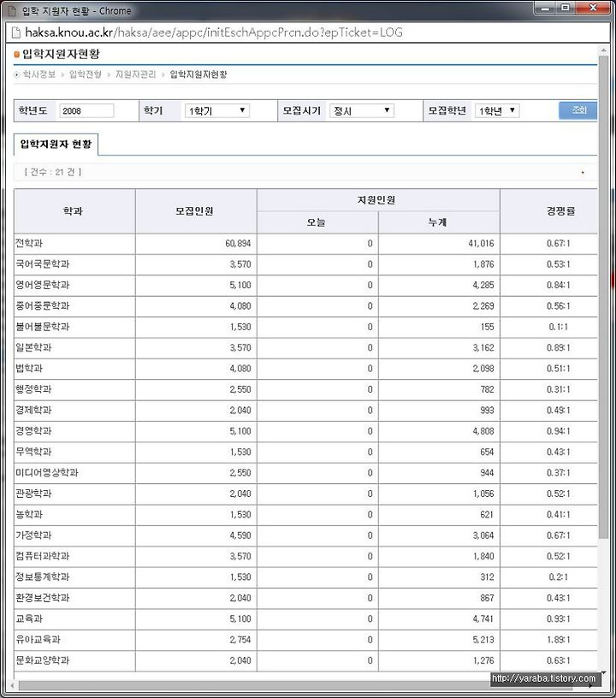Click the 지원자관리 breadcrumb link
616x698 pixels.
(x=136, y=74)
